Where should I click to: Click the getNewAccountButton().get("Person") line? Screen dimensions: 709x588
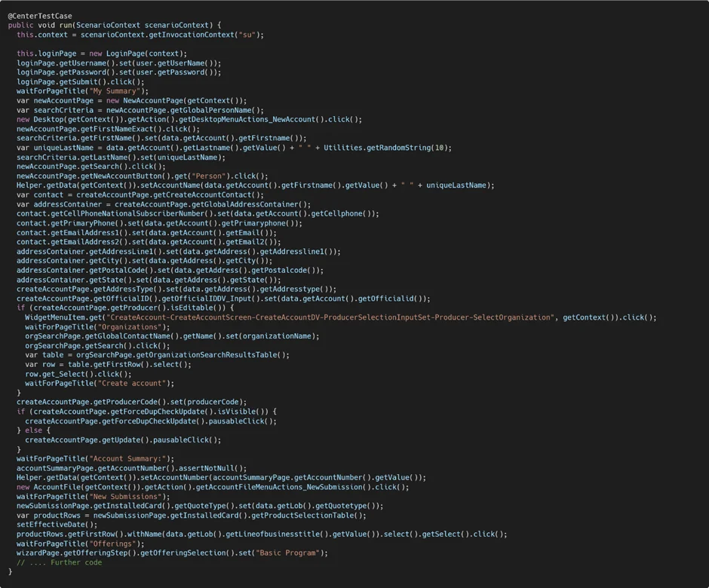tap(143, 176)
